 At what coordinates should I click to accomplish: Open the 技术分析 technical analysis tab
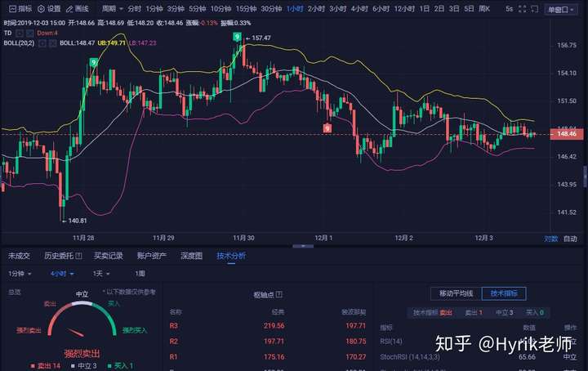[x=231, y=256]
